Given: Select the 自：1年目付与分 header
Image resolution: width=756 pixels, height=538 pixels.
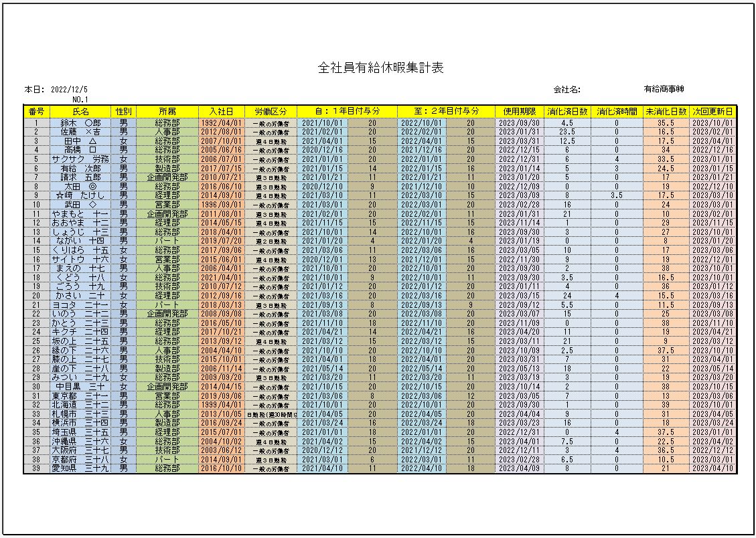Looking at the screenshot, I should tap(348, 111).
